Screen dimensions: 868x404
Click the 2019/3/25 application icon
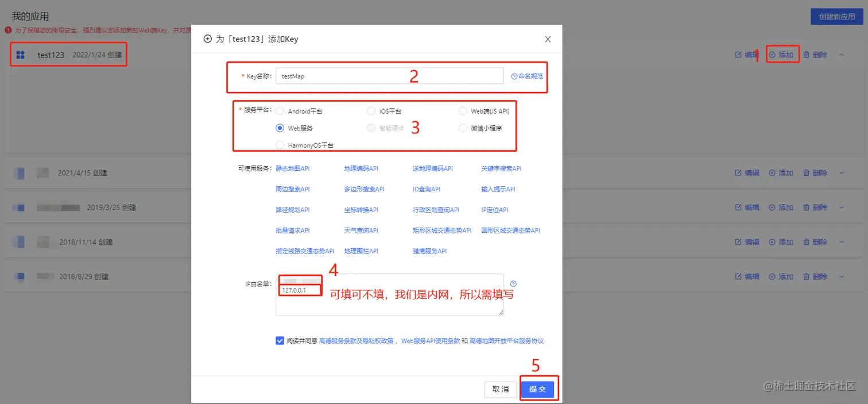tap(19, 207)
